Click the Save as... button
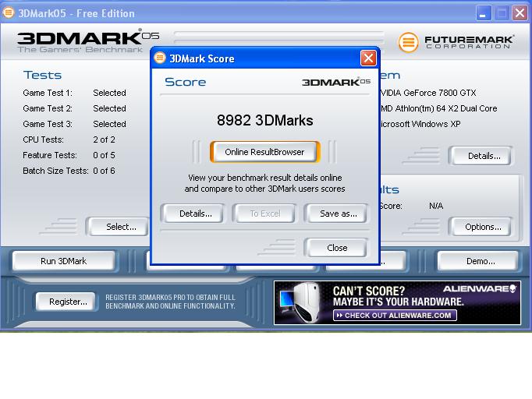Image resolution: width=532 pixels, height=399 pixels. click(338, 214)
